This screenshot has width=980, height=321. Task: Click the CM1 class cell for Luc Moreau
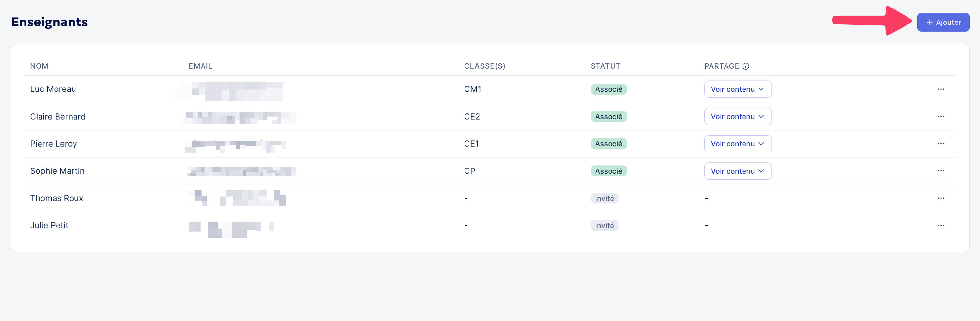[x=472, y=89]
